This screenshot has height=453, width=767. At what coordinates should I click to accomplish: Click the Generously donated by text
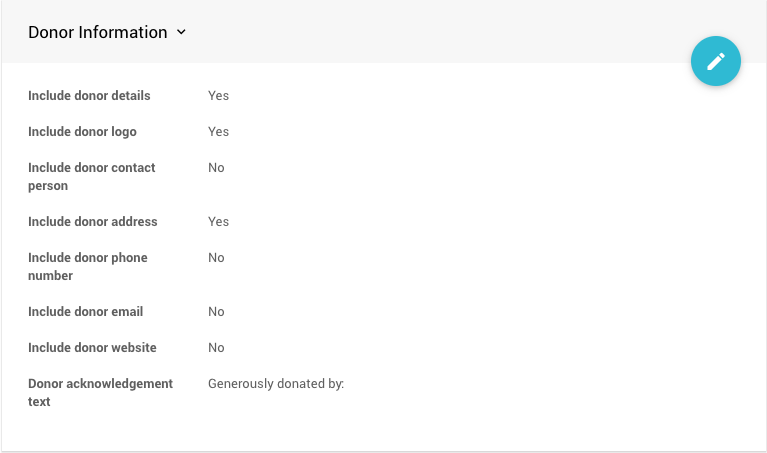[x=275, y=384]
